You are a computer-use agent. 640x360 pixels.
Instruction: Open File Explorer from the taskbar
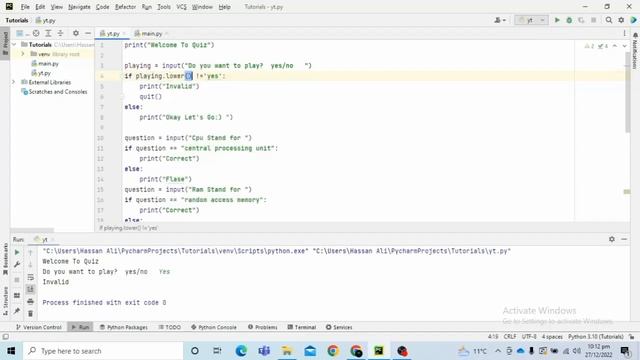tap(287, 351)
